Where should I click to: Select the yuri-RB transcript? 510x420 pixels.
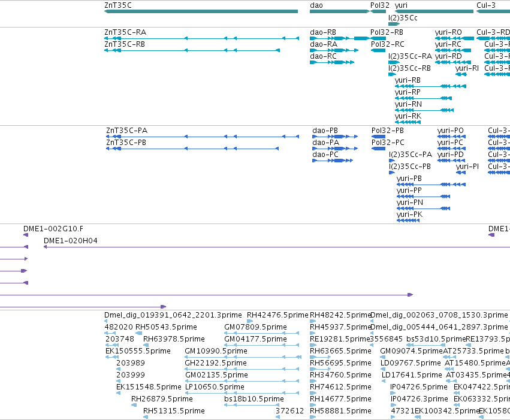coord(430,86)
